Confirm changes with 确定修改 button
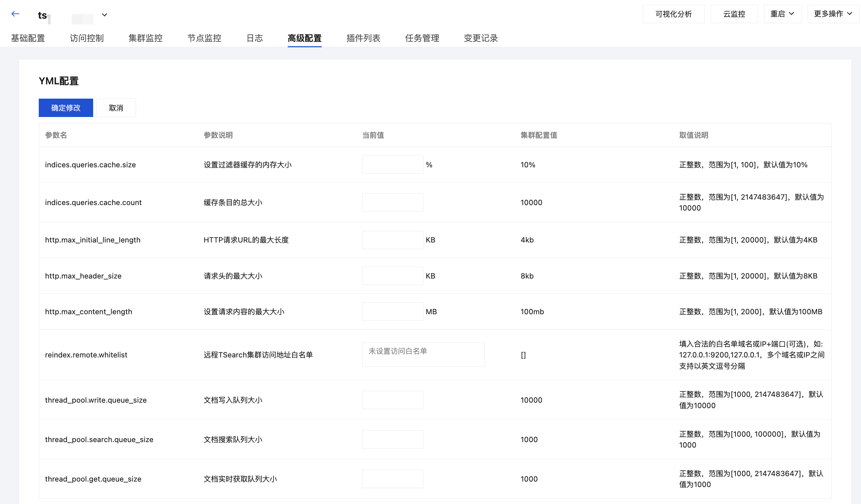The image size is (861, 504). click(x=66, y=108)
